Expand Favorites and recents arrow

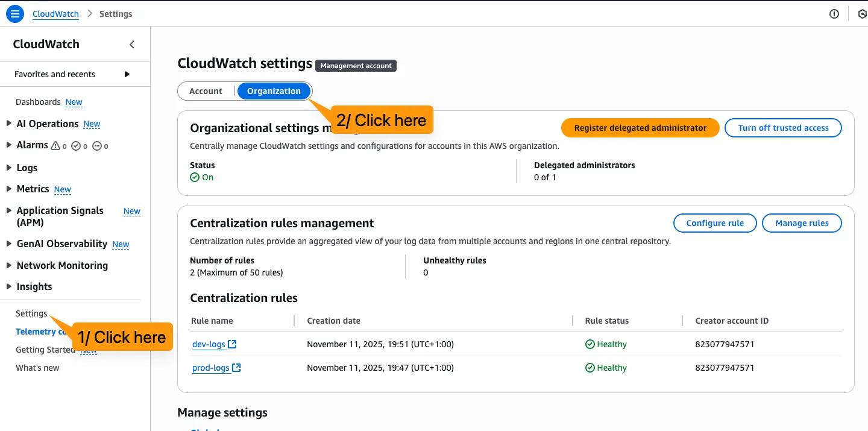[127, 74]
